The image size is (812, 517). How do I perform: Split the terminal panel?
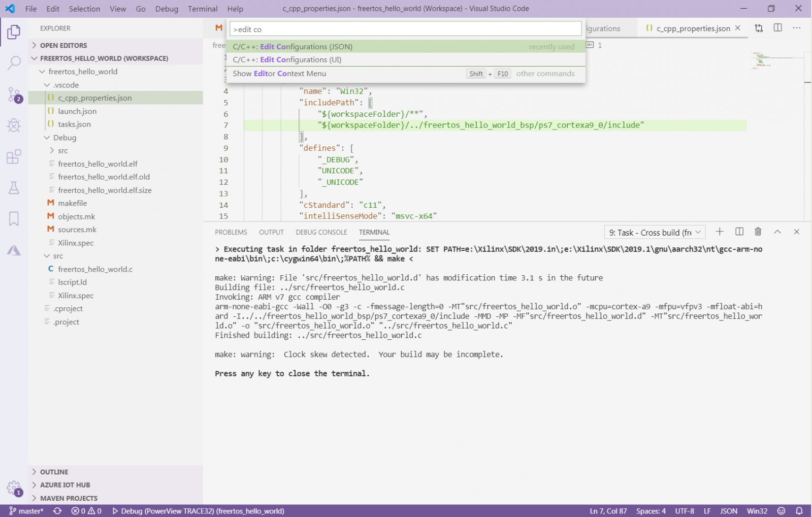coord(739,232)
